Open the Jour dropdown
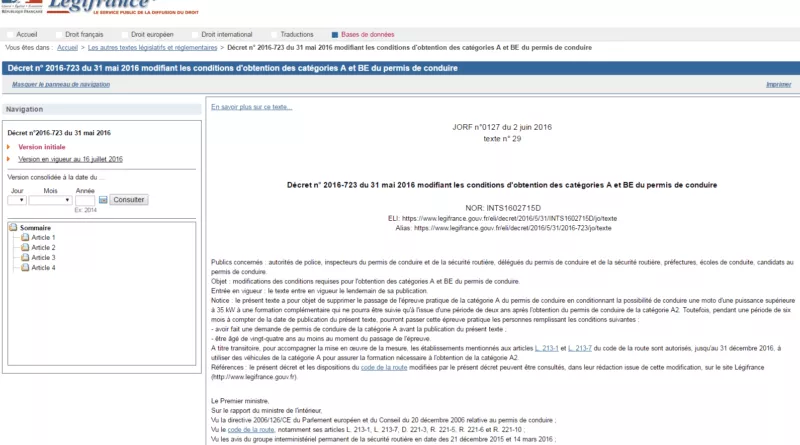The image size is (800, 445). [17, 200]
